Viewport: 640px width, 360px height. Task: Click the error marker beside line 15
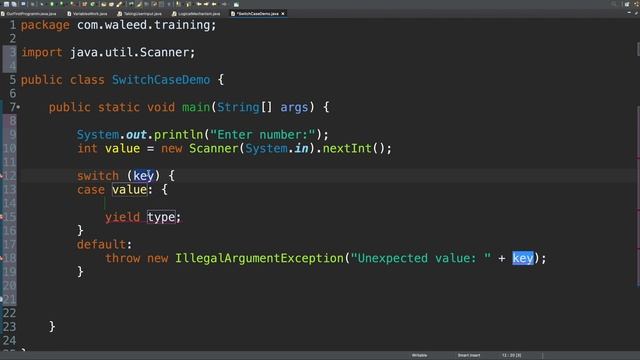click(1, 217)
